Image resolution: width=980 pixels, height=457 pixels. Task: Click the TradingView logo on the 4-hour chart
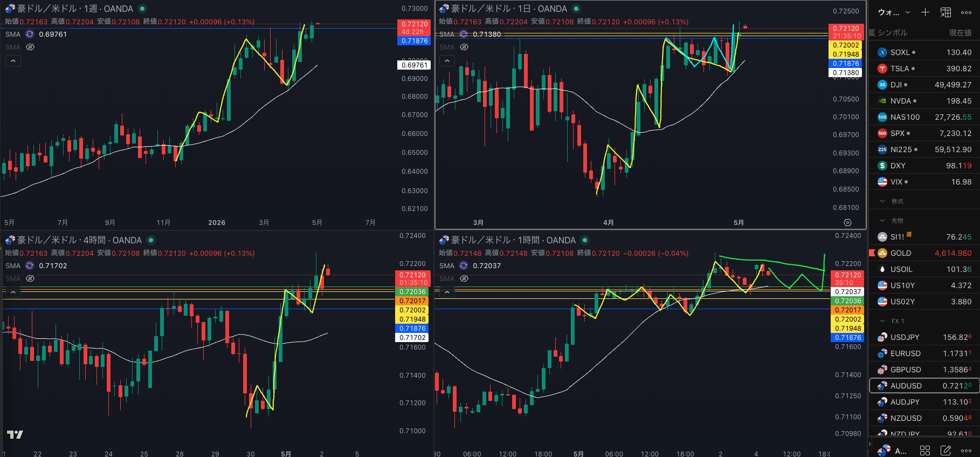click(x=15, y=434)
